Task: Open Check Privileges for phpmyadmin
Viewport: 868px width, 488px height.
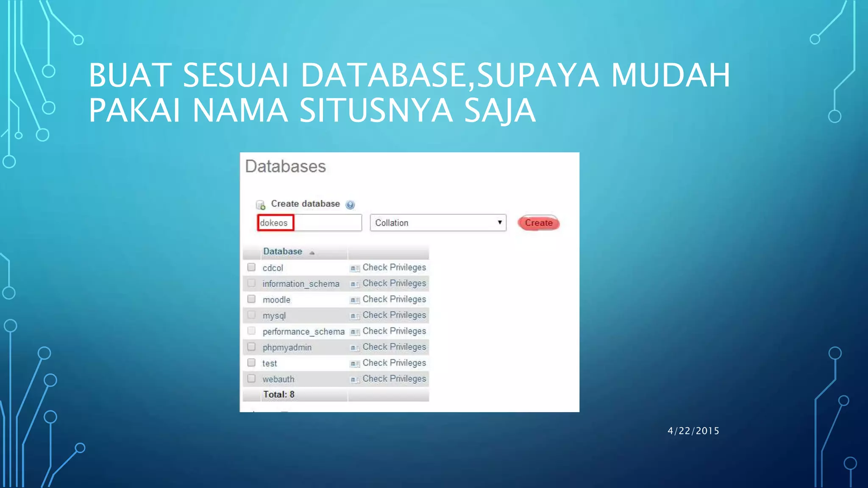Action: (x=394, y=347)
